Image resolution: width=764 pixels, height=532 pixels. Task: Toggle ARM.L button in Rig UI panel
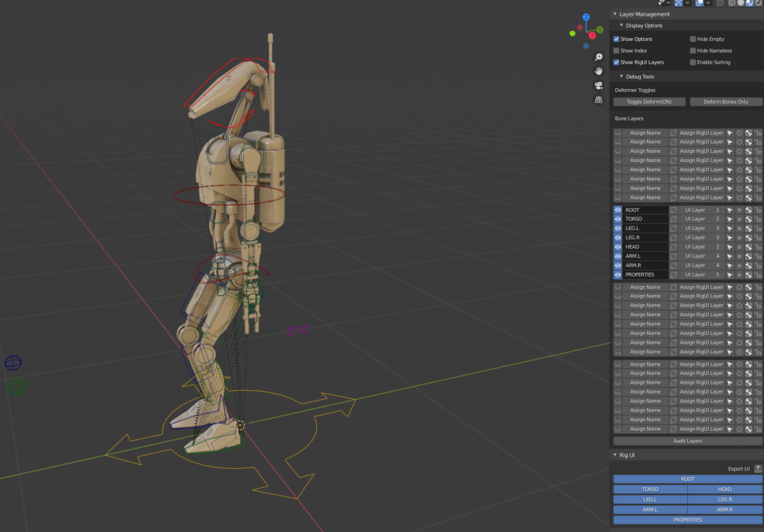point(650,510)
